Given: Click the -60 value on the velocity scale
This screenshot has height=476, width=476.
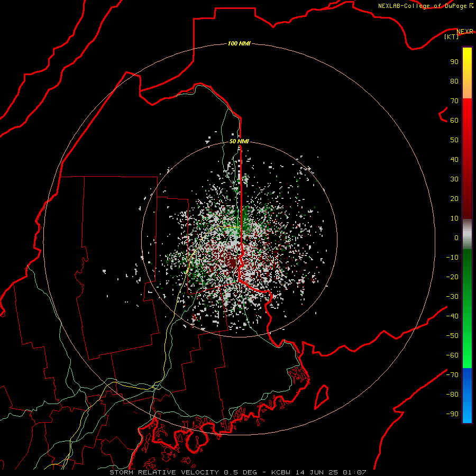Looking at the screenshot, I should [452, 355].
